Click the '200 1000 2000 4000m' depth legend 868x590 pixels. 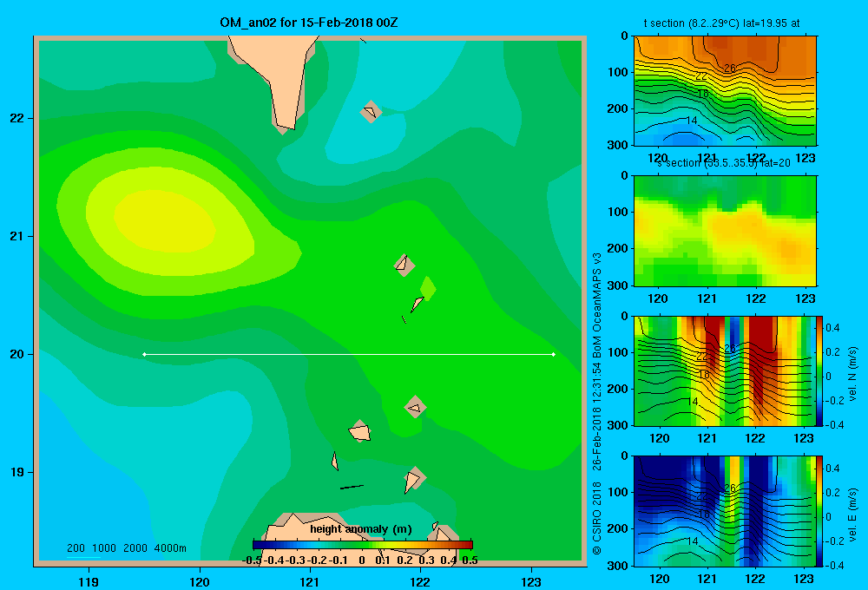(126, 548)
